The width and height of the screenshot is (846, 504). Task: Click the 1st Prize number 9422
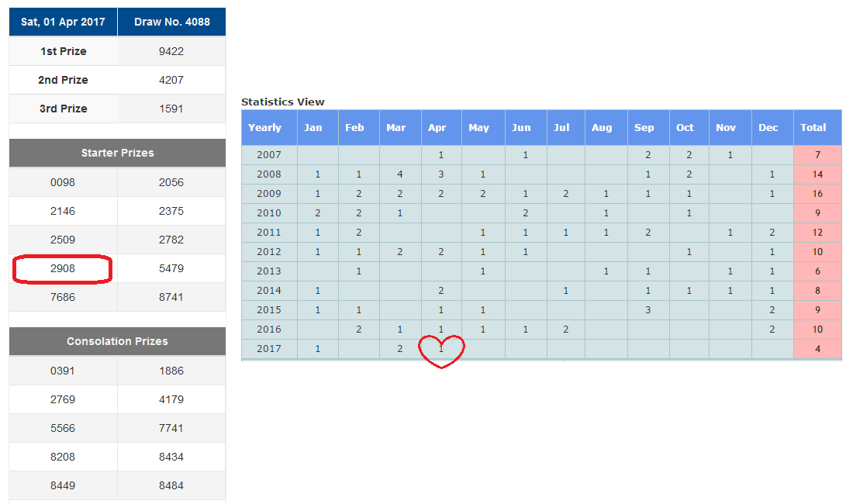click(x=171, y=51)
